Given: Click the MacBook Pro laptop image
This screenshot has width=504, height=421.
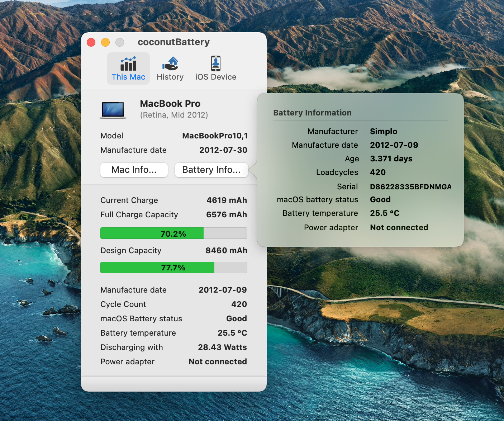Looking at the screenshot, I should (x=113, y=110).
